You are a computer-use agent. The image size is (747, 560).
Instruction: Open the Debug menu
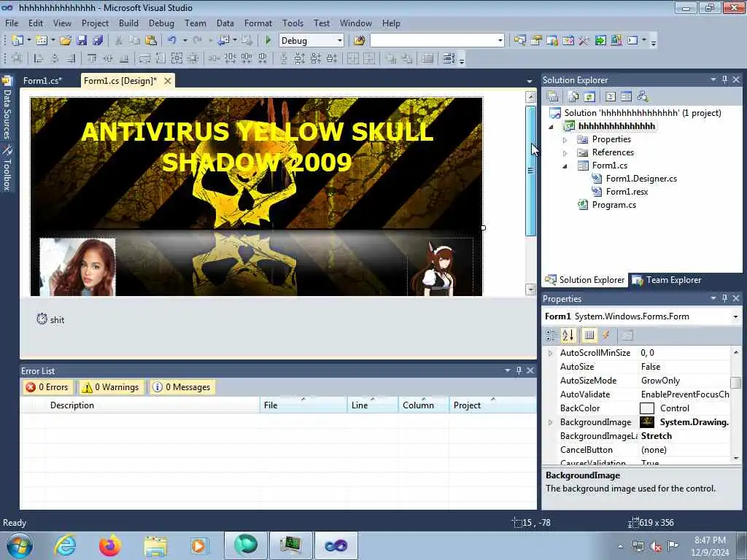(161, 23)
